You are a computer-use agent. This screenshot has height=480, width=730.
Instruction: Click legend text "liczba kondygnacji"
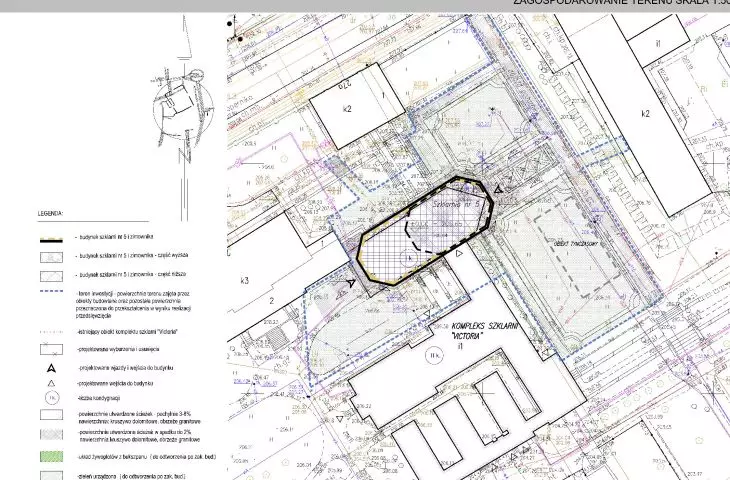100,398
